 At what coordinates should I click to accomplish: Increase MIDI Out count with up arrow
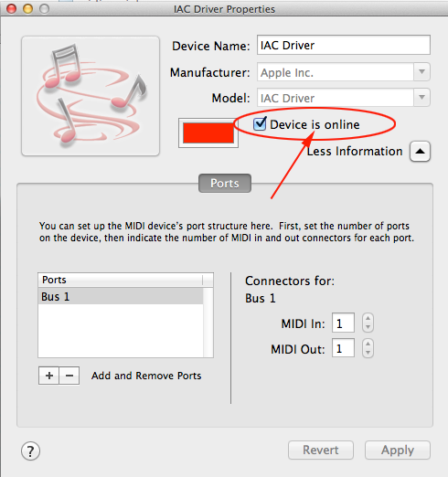pos(368,344)
